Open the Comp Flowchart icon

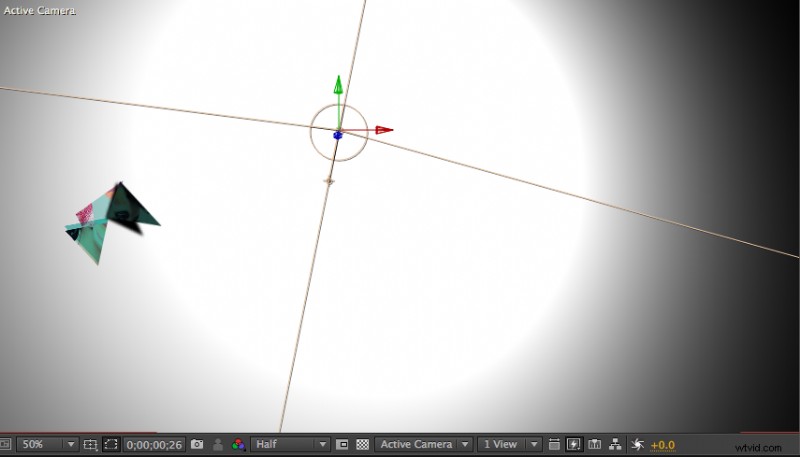[x=615, y=444]
